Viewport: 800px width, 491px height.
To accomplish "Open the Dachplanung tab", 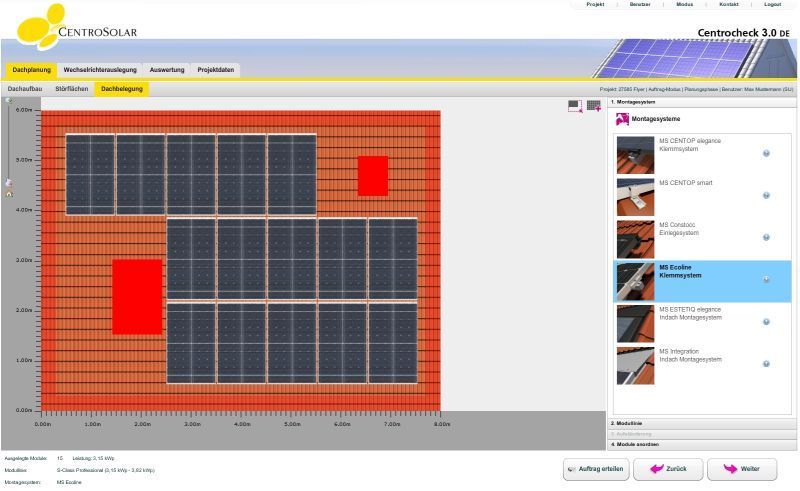I will tap(31, 70).
